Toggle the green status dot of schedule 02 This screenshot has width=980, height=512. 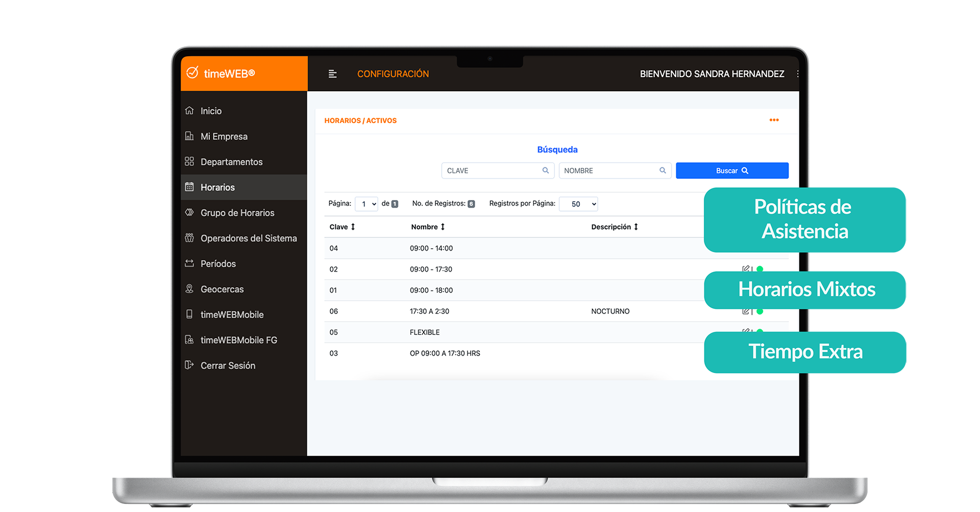pos(760,269)
